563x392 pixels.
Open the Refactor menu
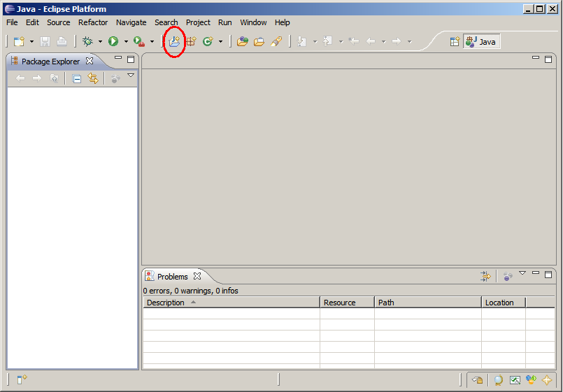(93, 22)
